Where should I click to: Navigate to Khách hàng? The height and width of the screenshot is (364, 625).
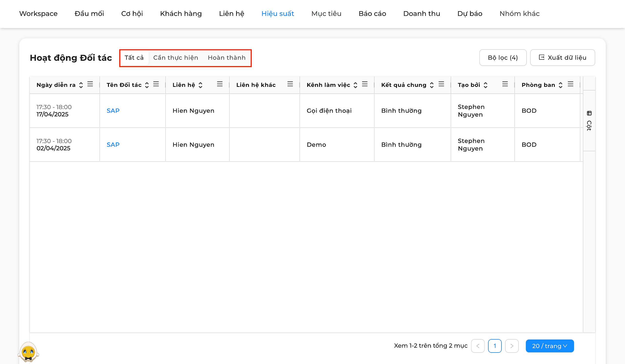tap(181, 14)
